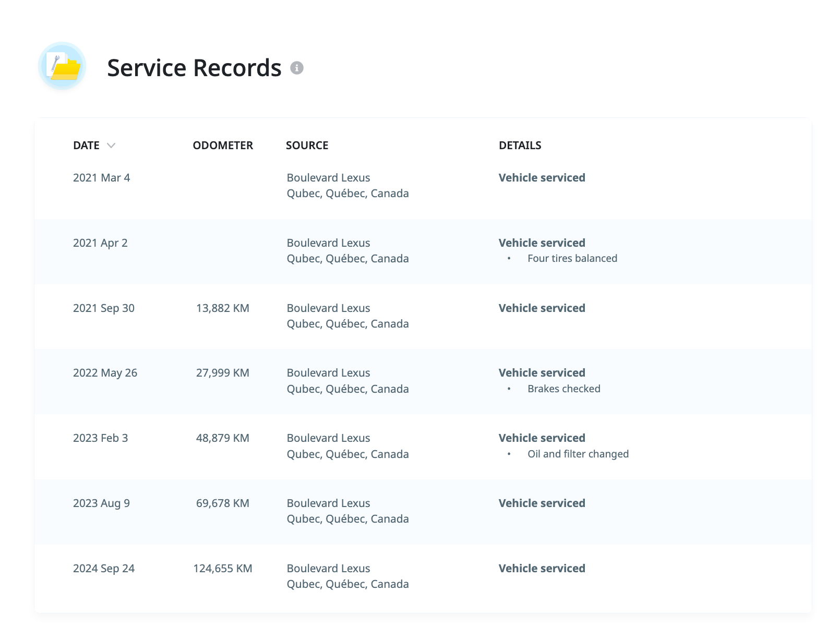The width and height of the screenshot is (840, 627).
Task: Click Boulevard Lexus in the 2024 Sep 24 row
Action: tap(328, 569)
